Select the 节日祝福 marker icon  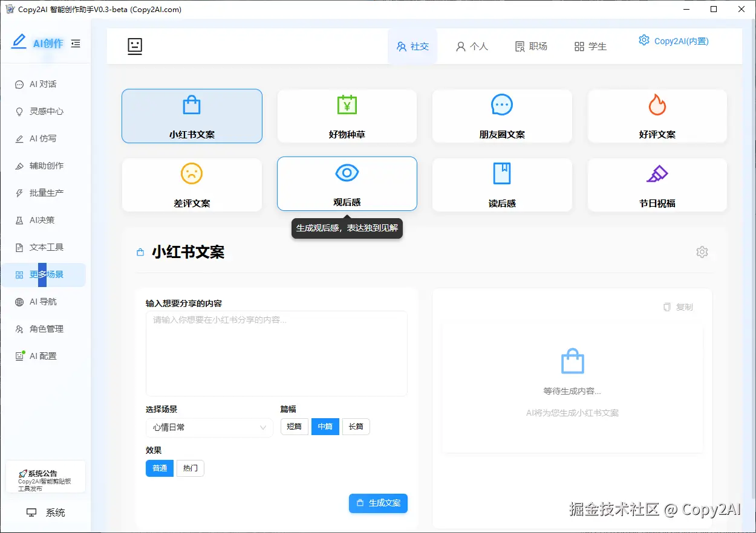tap(657, 173)
